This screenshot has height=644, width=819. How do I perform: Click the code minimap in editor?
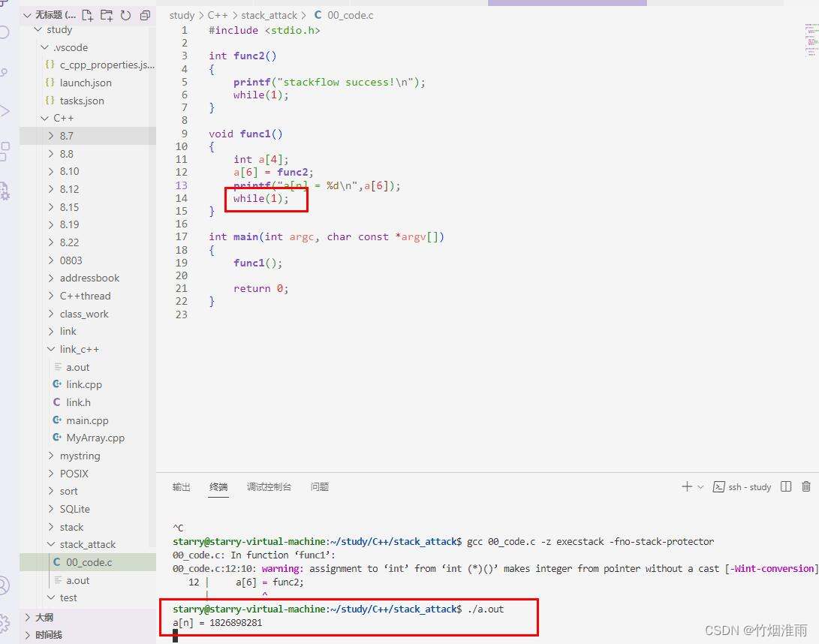[811, 40]
